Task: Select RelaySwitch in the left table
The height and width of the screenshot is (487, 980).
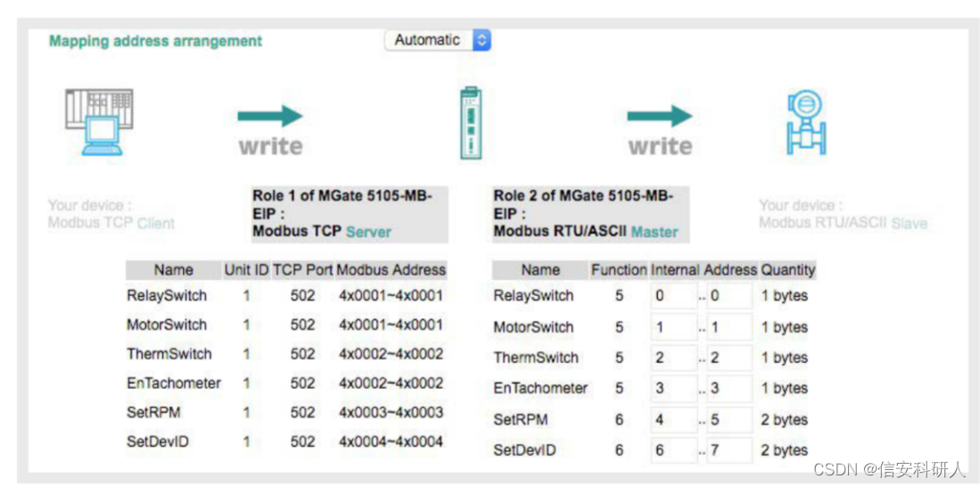Action: [166, 295]
